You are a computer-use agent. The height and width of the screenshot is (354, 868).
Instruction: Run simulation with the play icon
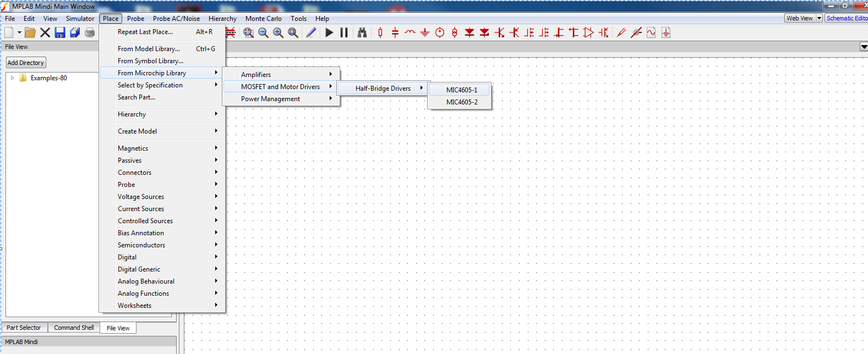click(x=329, y=32)
